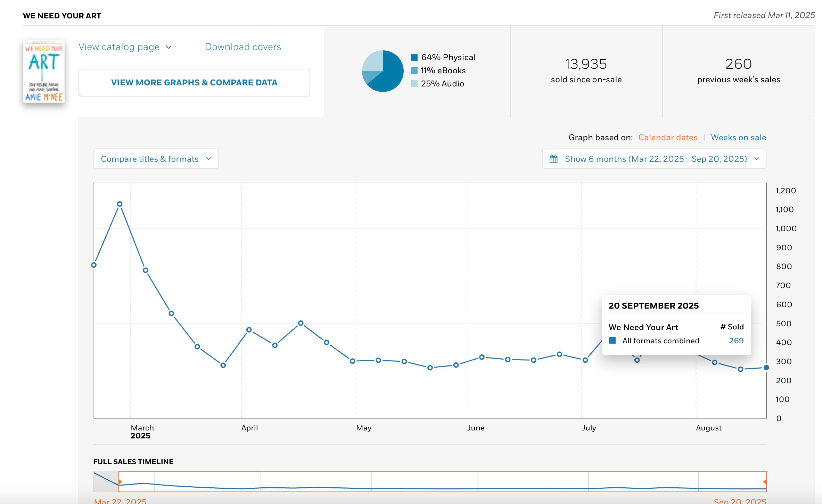
Task: Click the All formats combined blue square
Action: (612, 340)
